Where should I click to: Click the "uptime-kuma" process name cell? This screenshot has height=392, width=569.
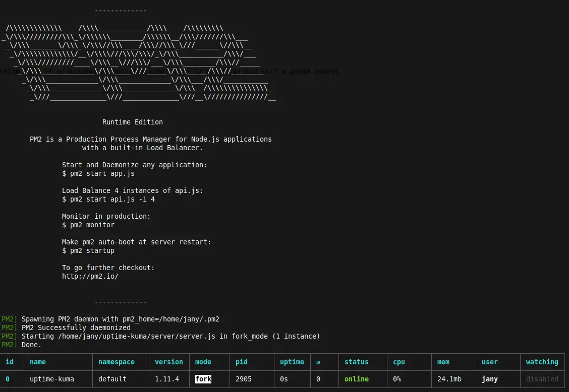tap(52, 379)
